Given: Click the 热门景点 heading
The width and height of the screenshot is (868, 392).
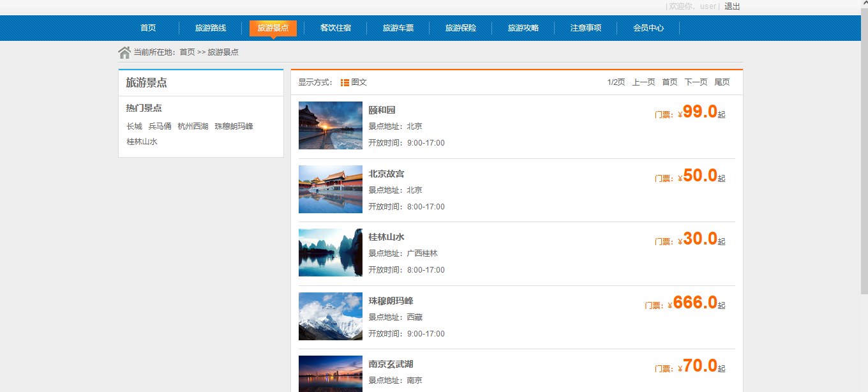Looking at the screenshot, I should 144,108.
